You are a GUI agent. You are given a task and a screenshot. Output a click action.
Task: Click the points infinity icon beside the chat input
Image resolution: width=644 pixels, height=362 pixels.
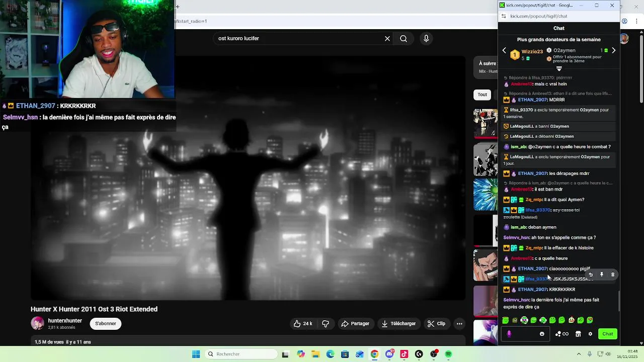point(562,334)
